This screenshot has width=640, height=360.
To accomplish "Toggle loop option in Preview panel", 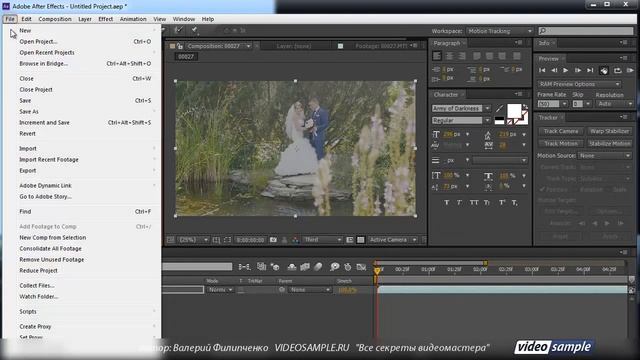I will point(618,71).
